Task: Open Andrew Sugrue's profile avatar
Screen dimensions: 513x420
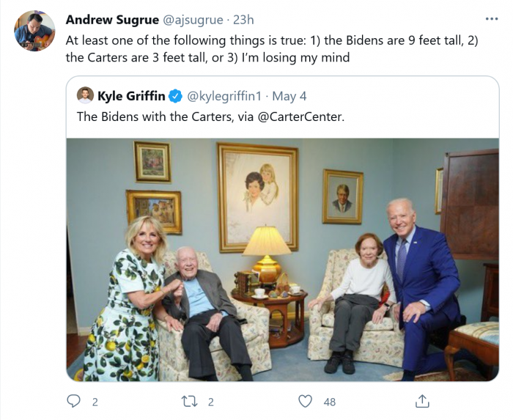Action: point(34,31)
